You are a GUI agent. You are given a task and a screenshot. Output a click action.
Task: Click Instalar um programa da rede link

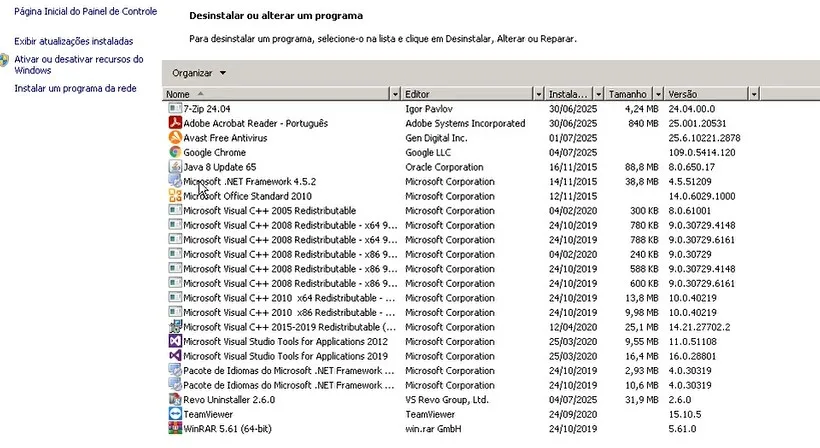75,89
